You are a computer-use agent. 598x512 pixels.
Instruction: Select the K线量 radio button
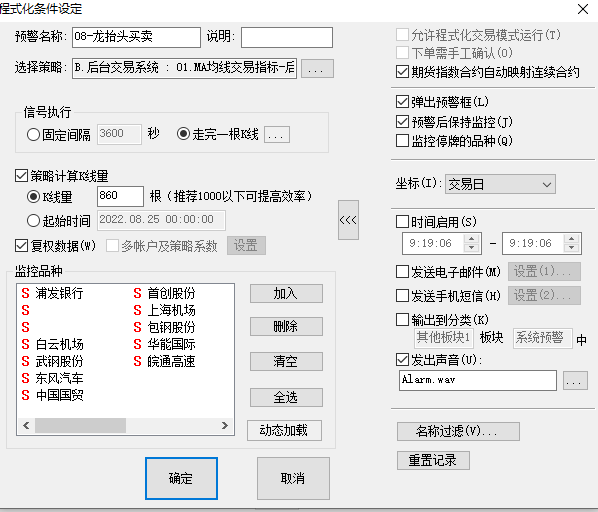pyautogui.click(x=34, y=197)
